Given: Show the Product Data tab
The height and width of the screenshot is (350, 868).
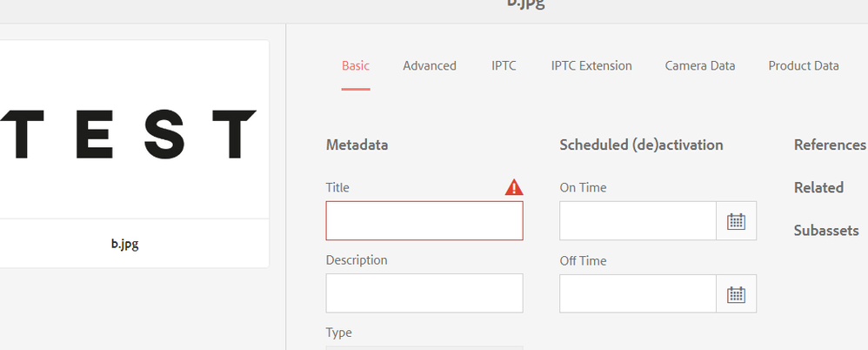Looking at the screenshot, I should pyautogui.click(x=804, y=65).
